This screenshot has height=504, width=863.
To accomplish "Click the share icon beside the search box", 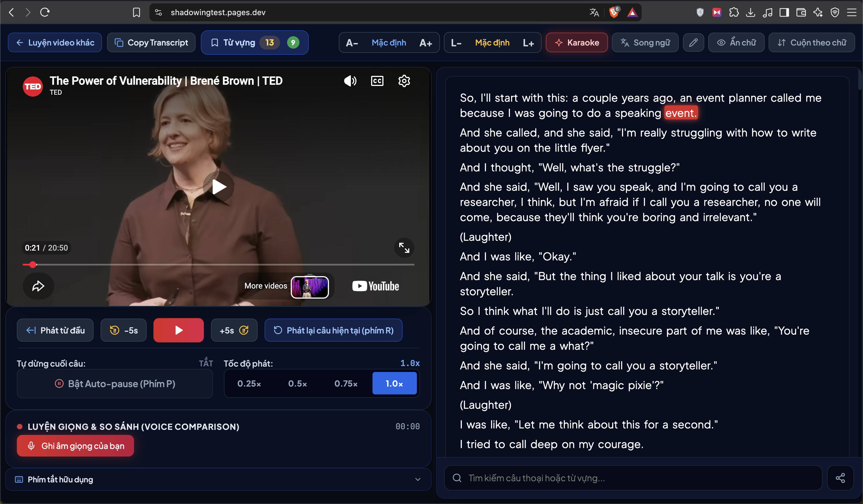I will click(841, 478).
